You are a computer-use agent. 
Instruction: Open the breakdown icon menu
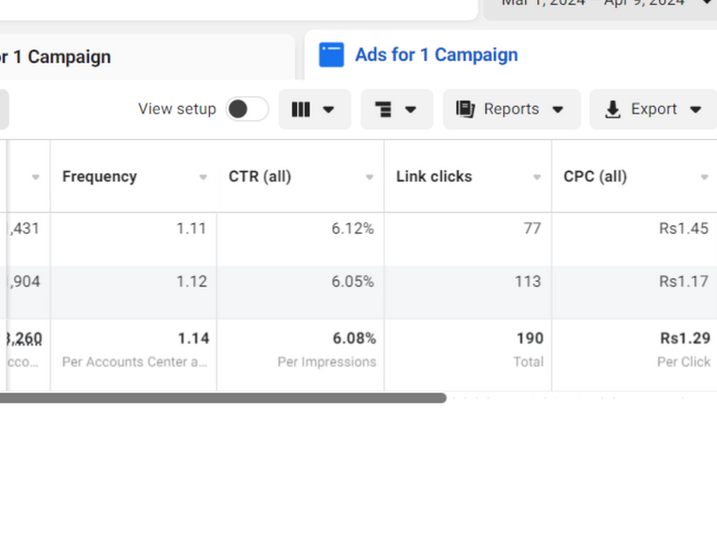(384, 109)
